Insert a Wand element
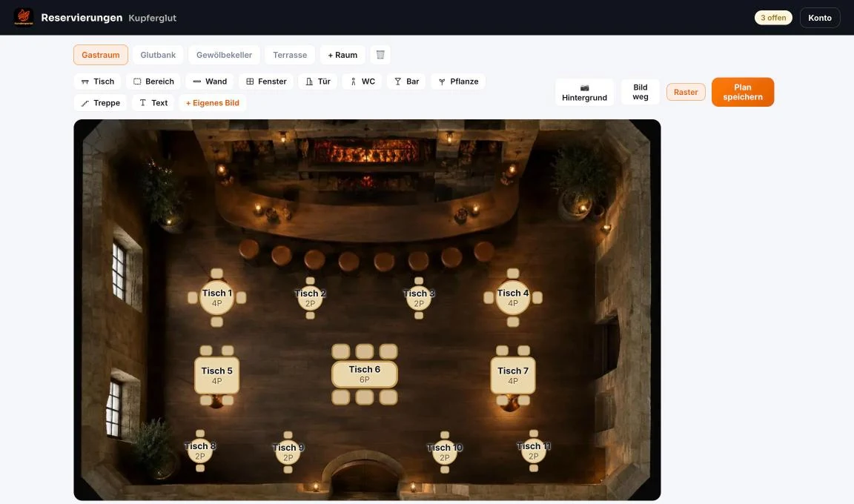This screenshot has width=854, height=504. 210,81
